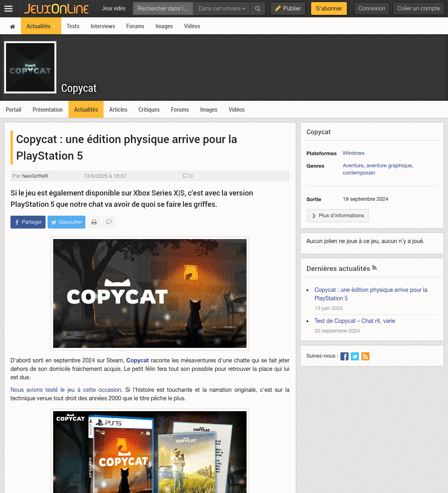Click the Windows platform link

click(x=353, y=153)
